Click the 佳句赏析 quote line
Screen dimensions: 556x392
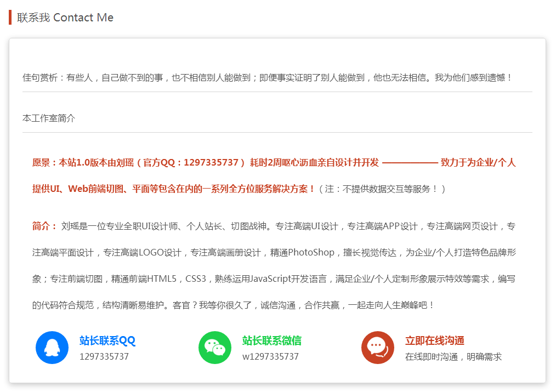click(267, 78)
